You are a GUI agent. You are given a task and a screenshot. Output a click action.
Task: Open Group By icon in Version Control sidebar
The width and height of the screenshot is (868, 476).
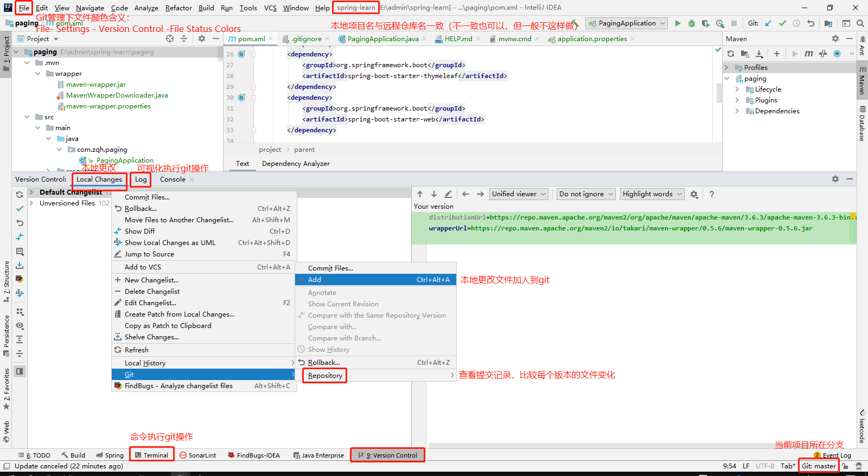point(20,312)
